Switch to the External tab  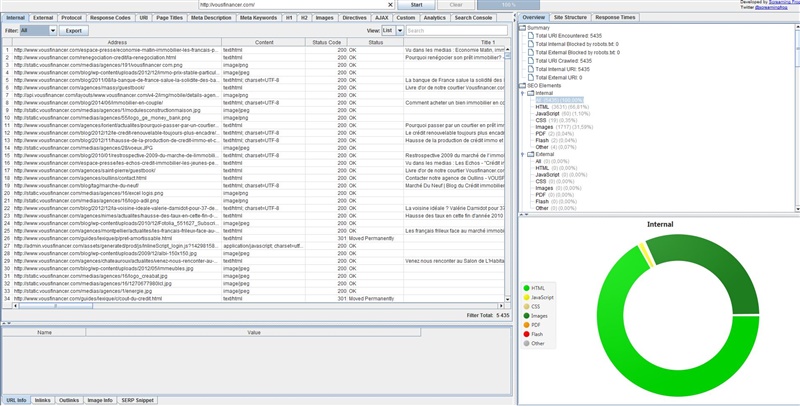pos(43,18)
